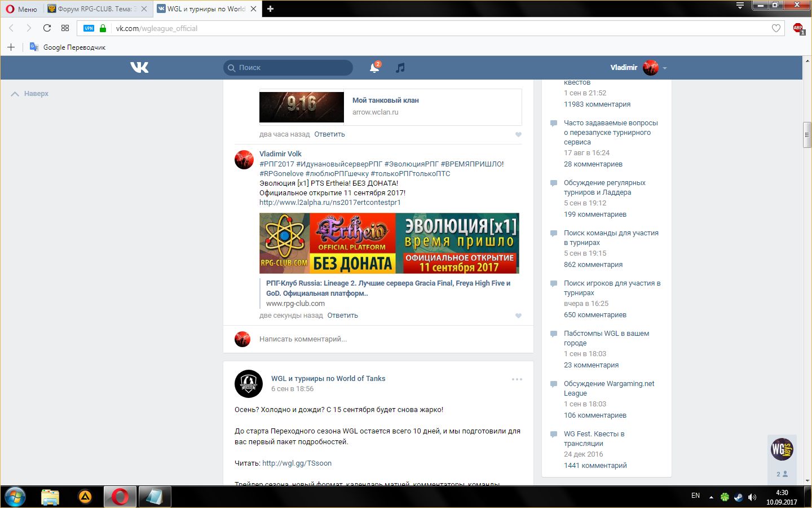Image resolution: width=812 pixels, height=508 pixels.
Task: Open Google Переводчик bookmark
Action: (x=68, y=47)
